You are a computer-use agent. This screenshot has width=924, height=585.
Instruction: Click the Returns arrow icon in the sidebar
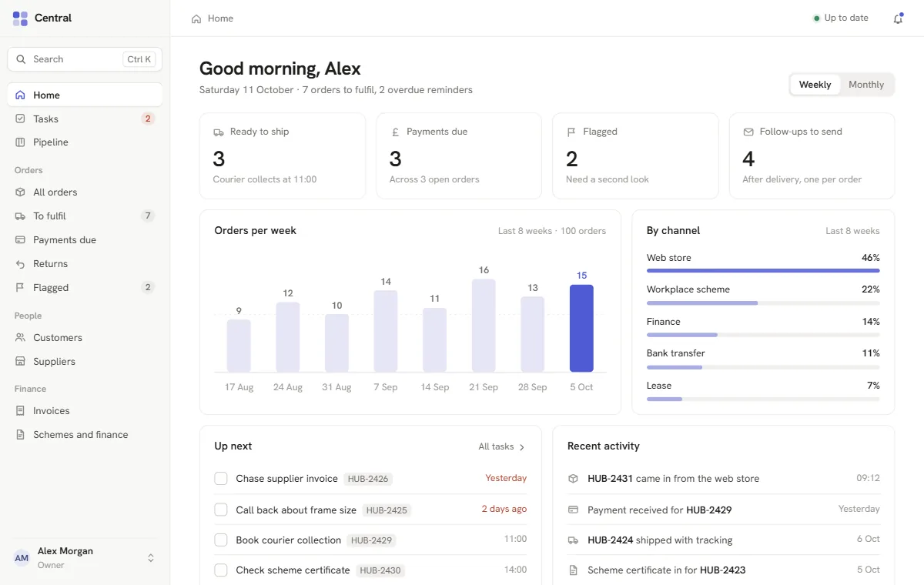pyautogui.click(x=21, y=264)
